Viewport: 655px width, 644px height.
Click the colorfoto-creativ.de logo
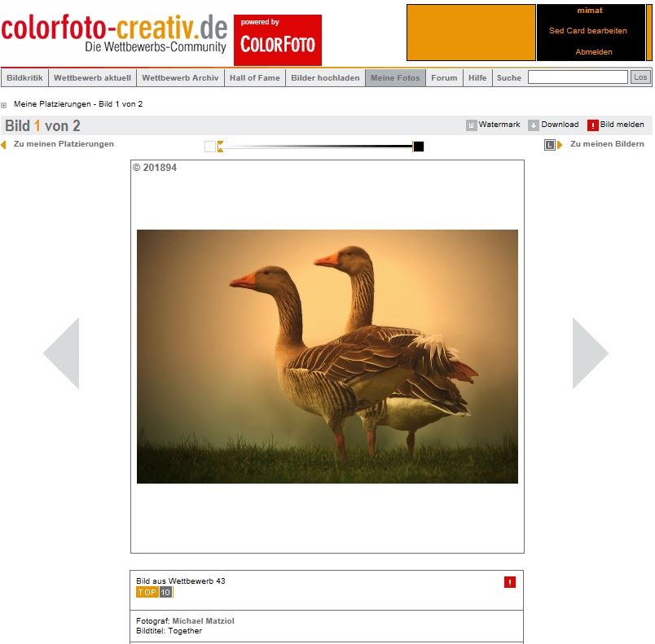click(x=114, y=35)
